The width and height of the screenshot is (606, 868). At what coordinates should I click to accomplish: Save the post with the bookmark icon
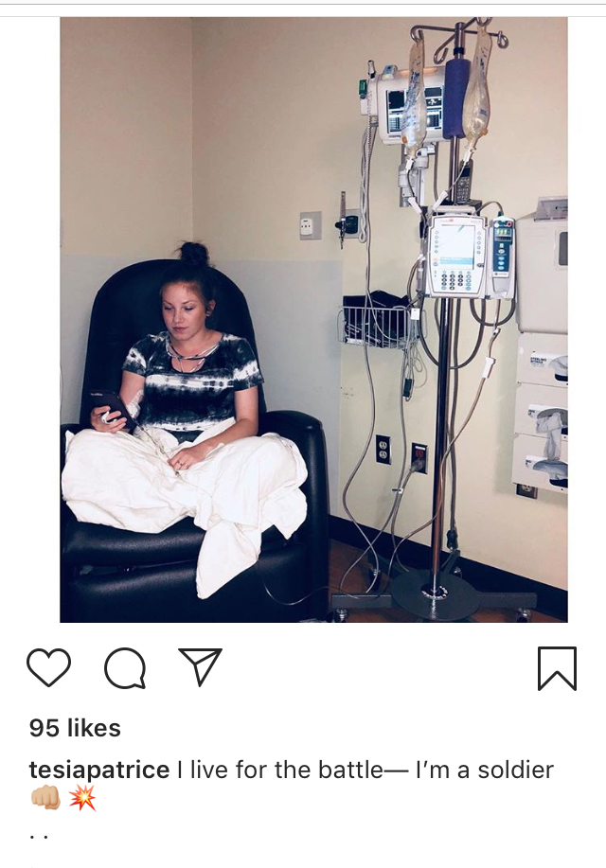557,668
